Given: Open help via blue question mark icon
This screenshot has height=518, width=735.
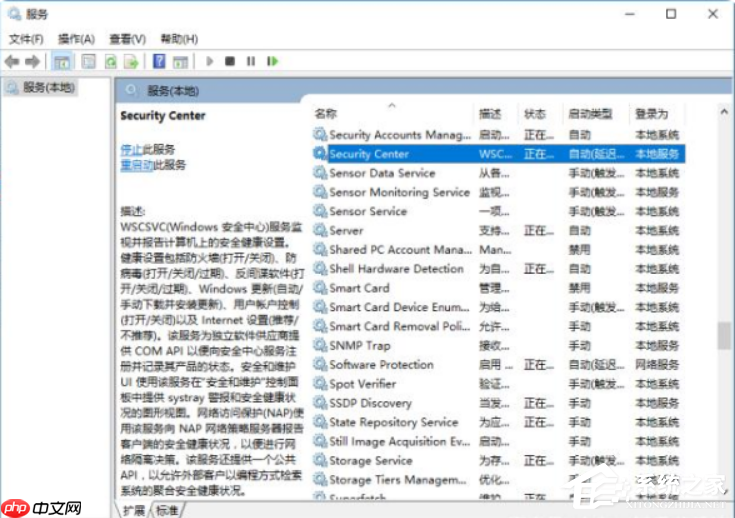Looking at the screenshot, I should point(159,61).
